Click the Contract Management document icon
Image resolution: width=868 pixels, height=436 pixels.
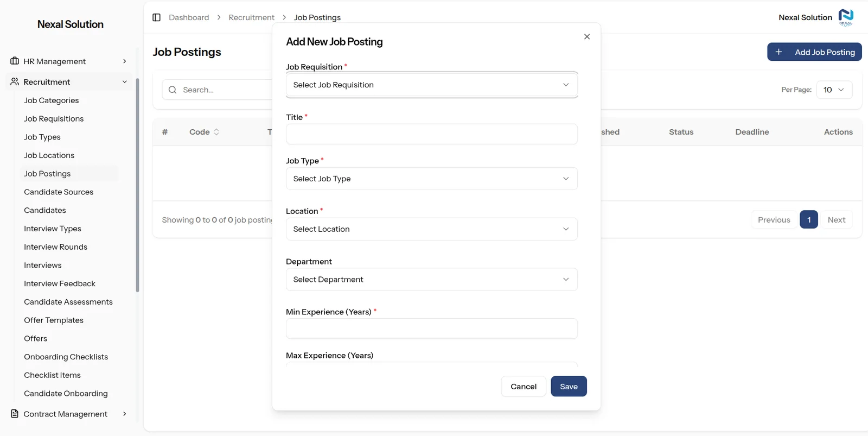point(15,414)
